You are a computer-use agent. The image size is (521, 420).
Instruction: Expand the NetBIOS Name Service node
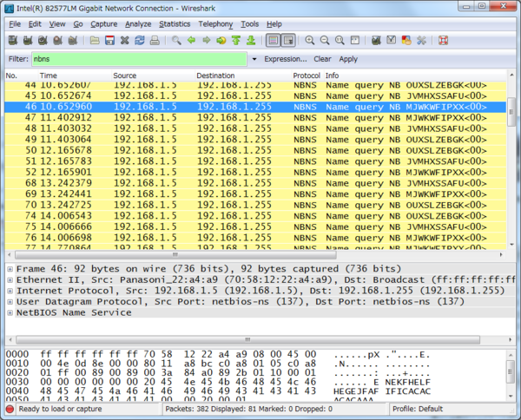(10, 312)
